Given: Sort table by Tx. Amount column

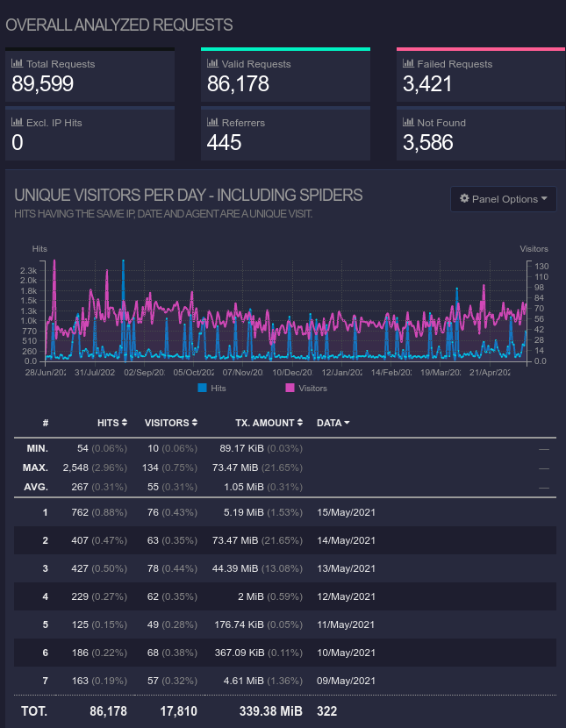Looking at the screenshot, I should pyautogui.click(x=268, y=423).
